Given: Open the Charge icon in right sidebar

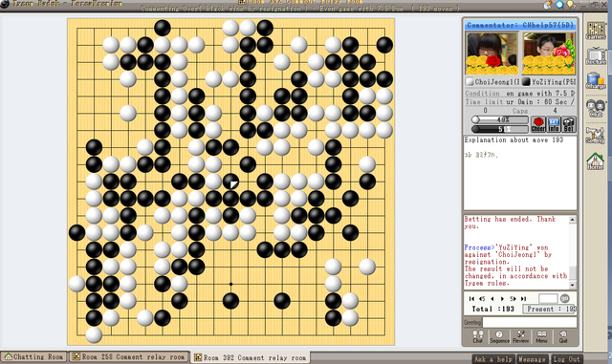Looking at the screenshot, I should tap(595, 81).
